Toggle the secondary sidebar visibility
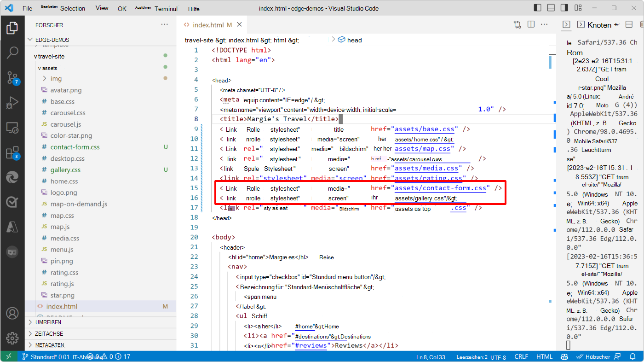The height and width of the screenshot is (362, 644). pyautogui.click(x=564, y=7)
